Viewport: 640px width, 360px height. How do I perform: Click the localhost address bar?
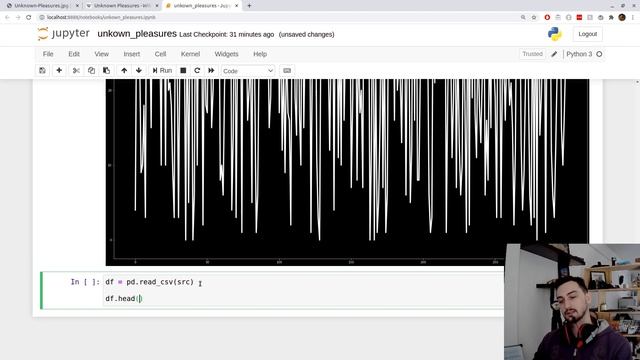(278, 17)
